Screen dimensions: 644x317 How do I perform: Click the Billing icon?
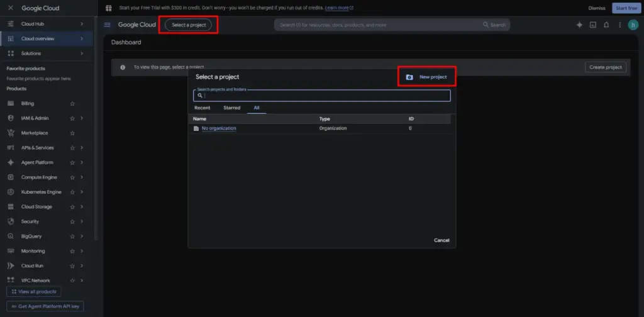point(11,104)
